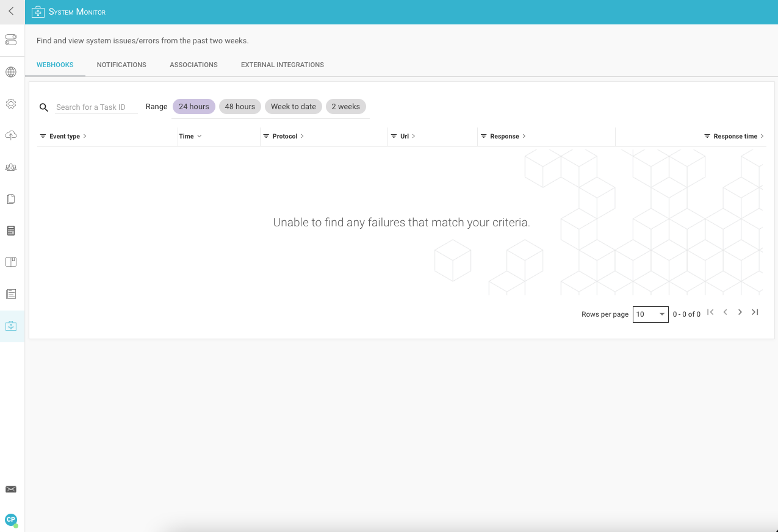This screenshot has height=532, width=778.
Task: Click the Time column label
Action: pos(186,137)
